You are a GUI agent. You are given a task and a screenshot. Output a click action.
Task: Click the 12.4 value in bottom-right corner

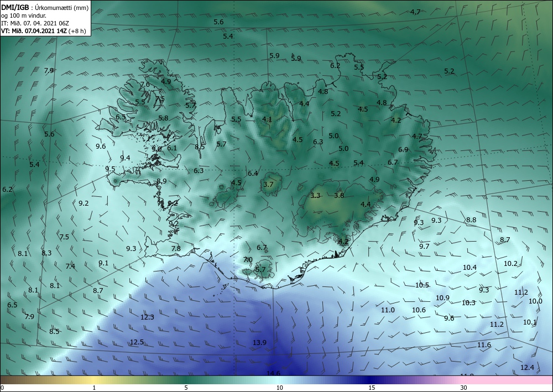pyautogui.click(x=527, y=367)
